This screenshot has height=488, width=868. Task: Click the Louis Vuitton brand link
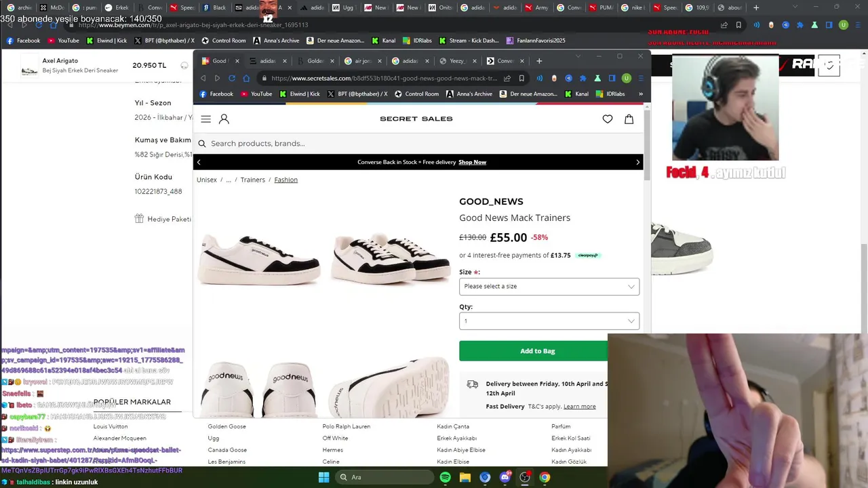click(111, 426)
